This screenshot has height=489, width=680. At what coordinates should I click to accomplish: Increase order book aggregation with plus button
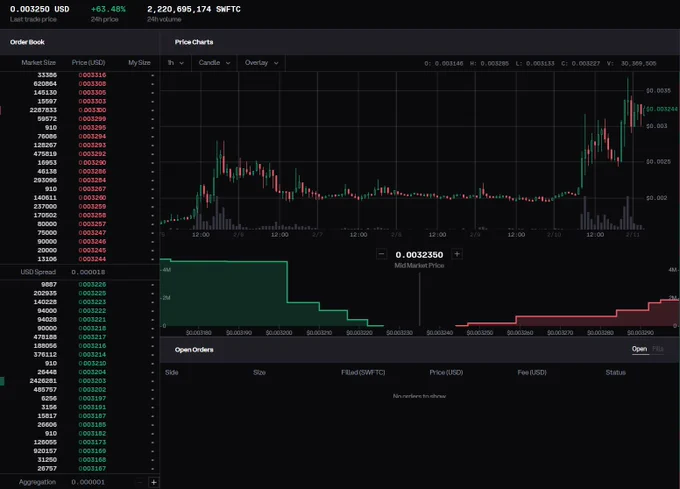pyautogui.click(x=154, y=482)
